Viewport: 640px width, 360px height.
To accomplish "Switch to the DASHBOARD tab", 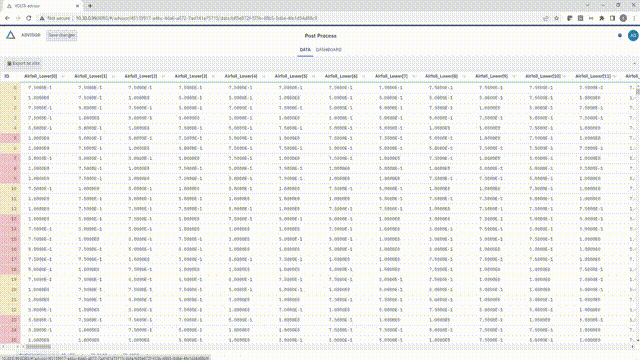I will 329,50.
